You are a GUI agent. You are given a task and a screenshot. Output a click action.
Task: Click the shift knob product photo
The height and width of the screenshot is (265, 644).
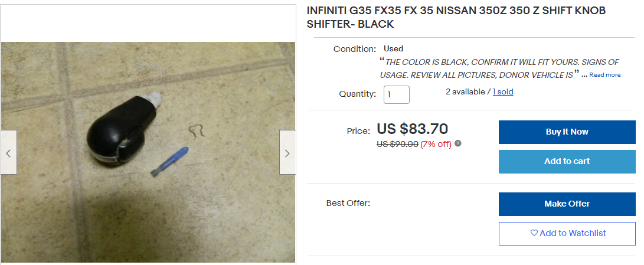point(148,152)
